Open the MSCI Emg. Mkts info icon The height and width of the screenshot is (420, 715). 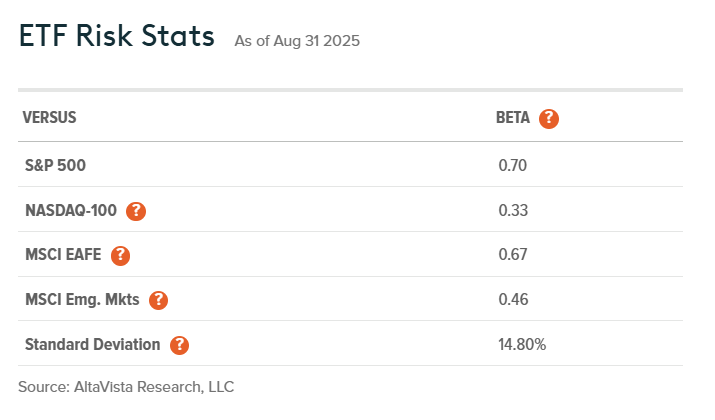coord(158,299)
